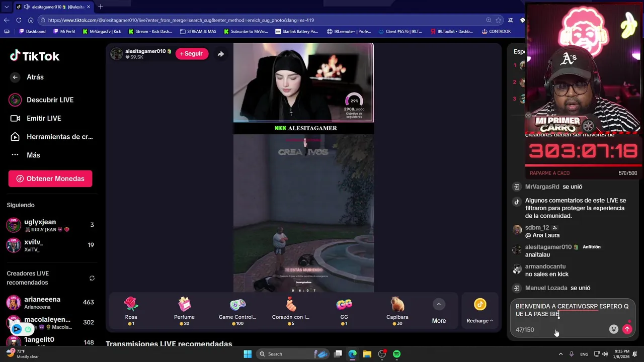
Task: Send a Capibara gift
Action: click(x=397, y=311)
